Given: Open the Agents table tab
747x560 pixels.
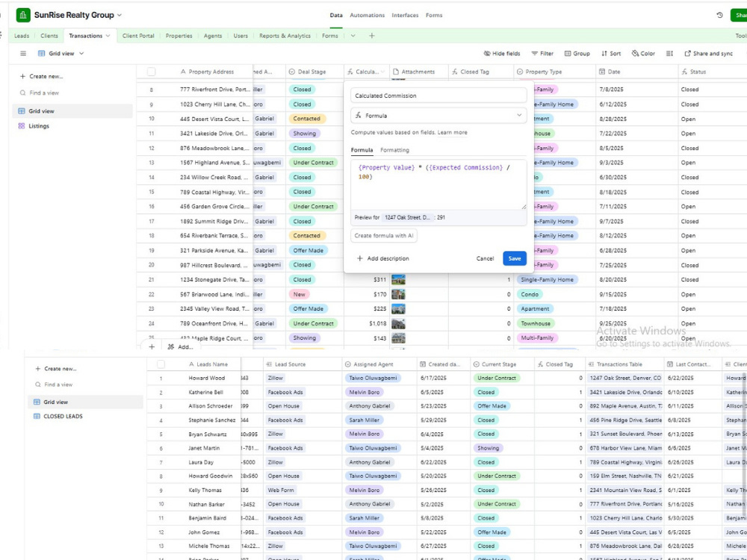Looking at the screenshot, I should pyautogui.click(x=212, y=36).
